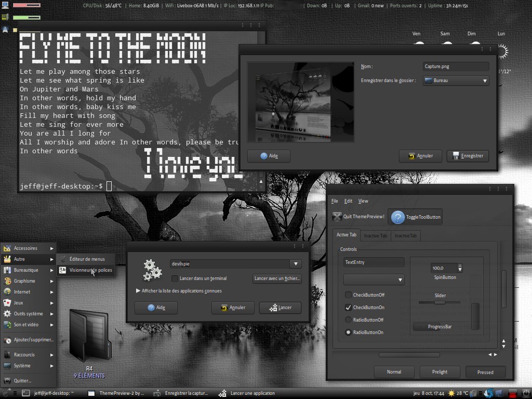The width and height of the screenshot is (532, 399).
Task: Click the power button in bottom panel
Action: click(x=525, y=393)
